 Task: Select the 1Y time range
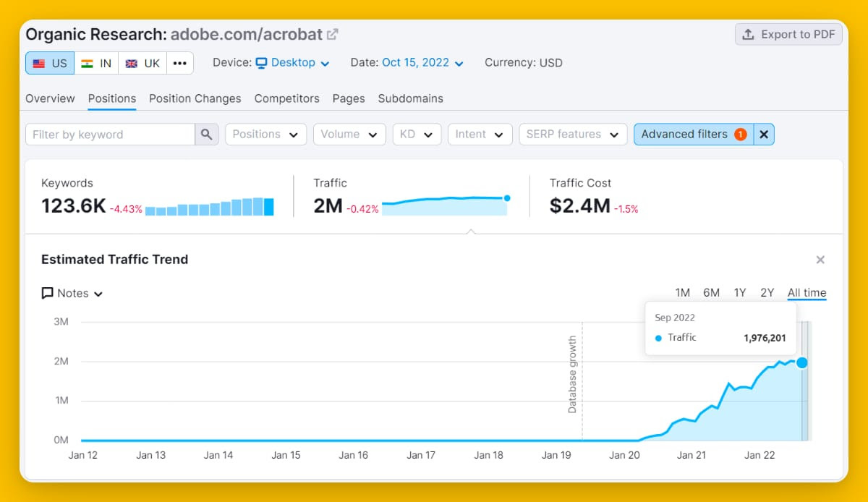[740, 293]
